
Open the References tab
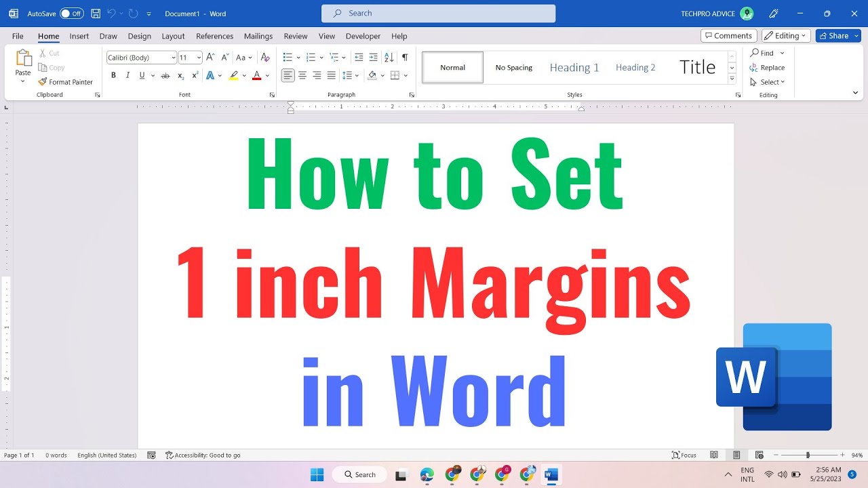(x=214, y=36)
